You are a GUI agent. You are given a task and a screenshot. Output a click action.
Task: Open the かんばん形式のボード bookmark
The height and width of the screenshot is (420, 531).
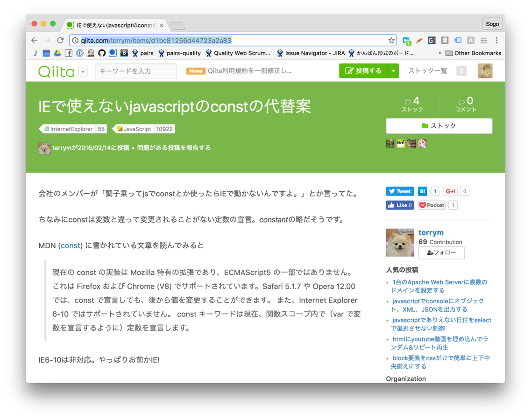381,53
